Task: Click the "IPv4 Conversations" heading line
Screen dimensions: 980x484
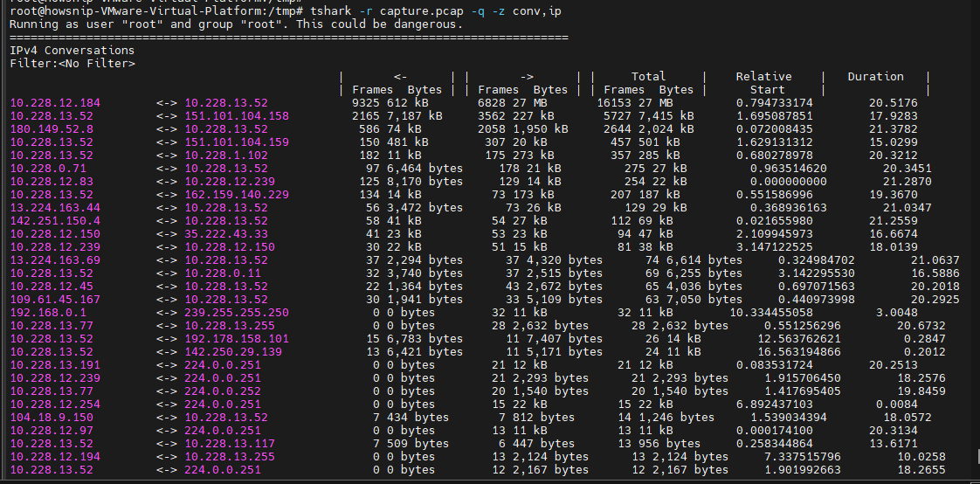Action: (72, 51)
